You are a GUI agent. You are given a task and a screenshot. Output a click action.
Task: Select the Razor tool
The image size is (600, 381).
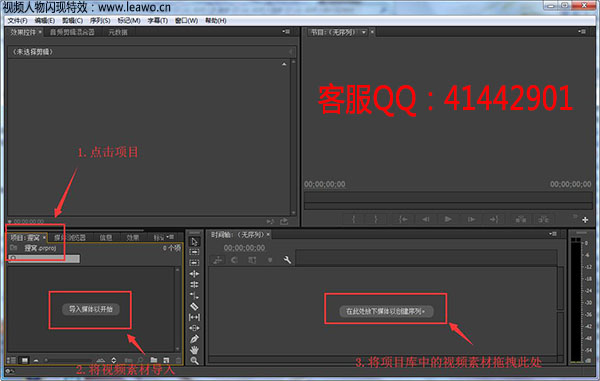click(194, 306)
